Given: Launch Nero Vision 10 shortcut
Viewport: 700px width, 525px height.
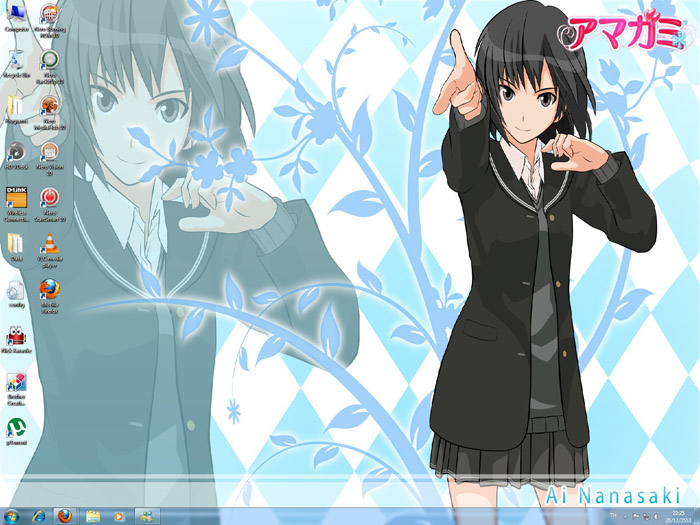Looking at the screenshot, I should pyautogui.click(x=50, y=158).
